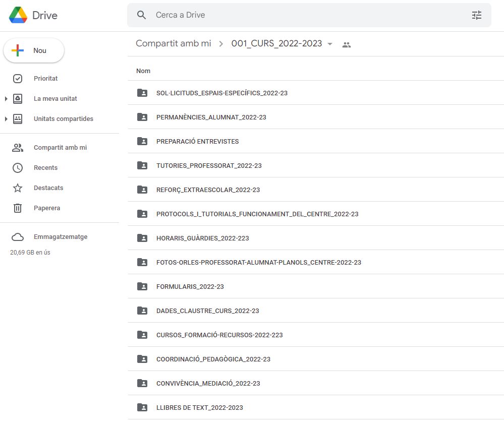The height and width of the screenshot is (430, 504).
Task: Open Prioritat in the sidebar
Action: tap(45, 79)
